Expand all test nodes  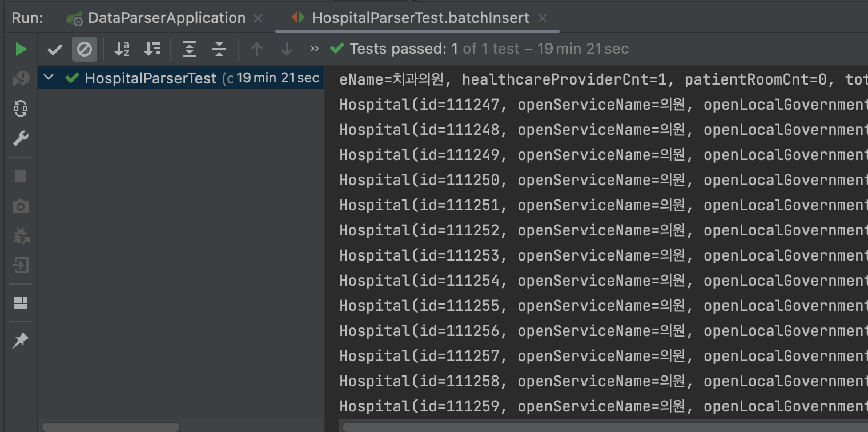(x=190, y=49)
